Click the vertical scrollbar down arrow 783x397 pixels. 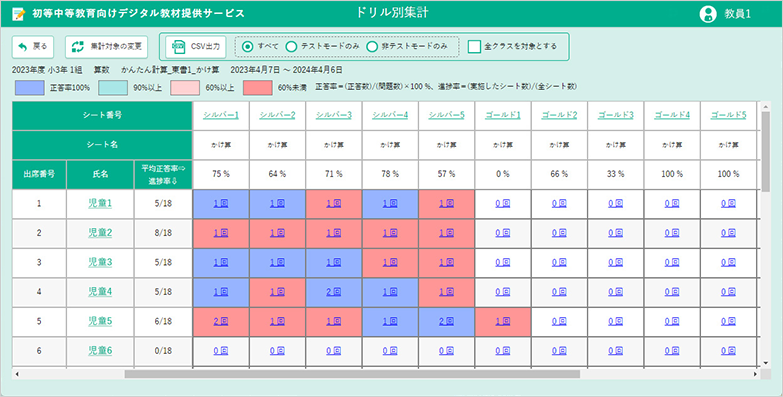click(x=766, y=364)
